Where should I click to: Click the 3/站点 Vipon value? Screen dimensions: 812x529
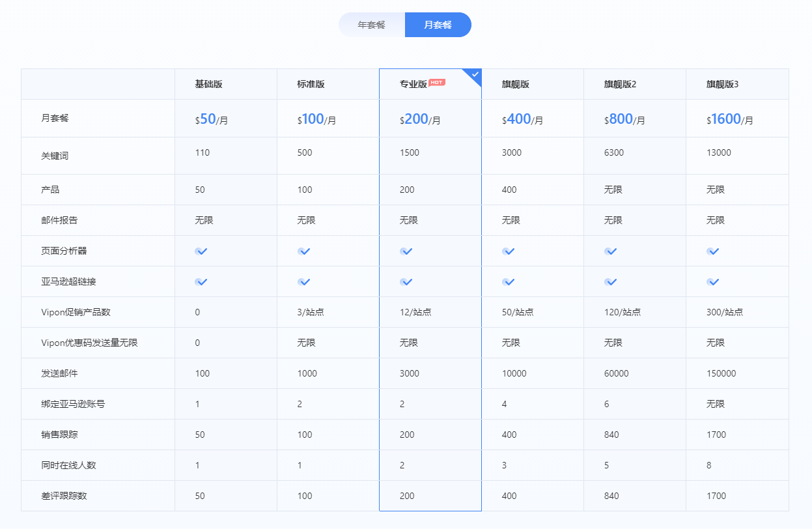(x=311, y=312)
